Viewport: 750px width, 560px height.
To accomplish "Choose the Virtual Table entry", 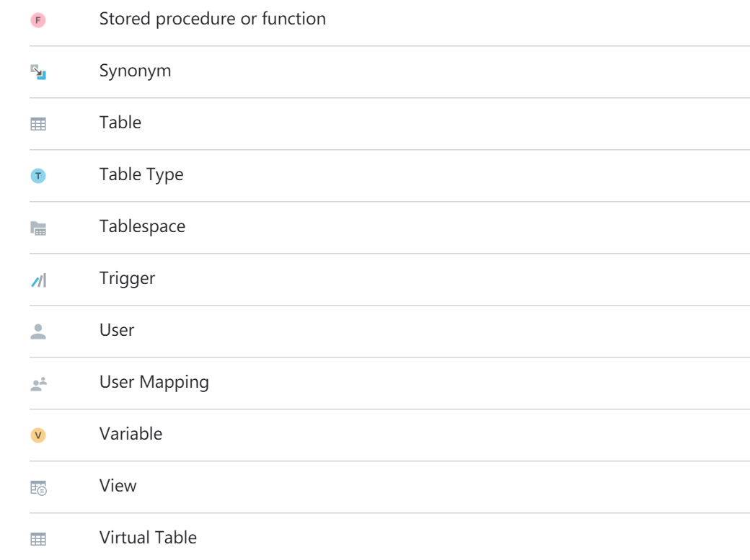I will [x=148, y=538].
